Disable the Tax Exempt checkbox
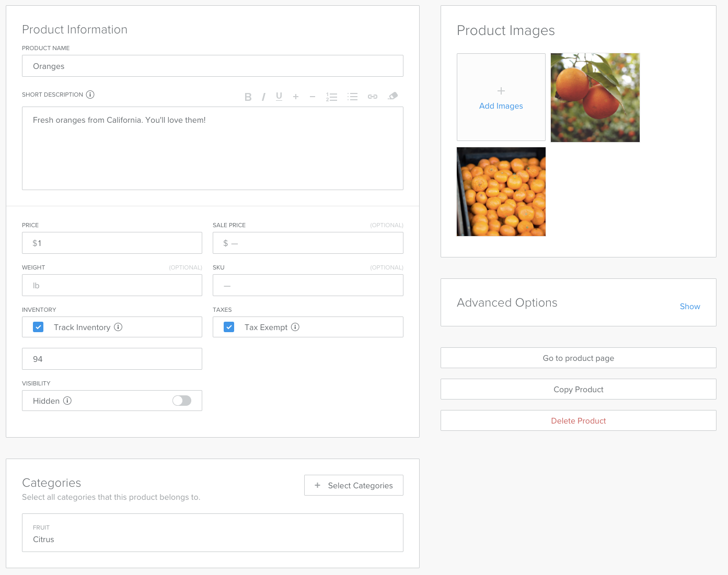 [x=229, y=326]
